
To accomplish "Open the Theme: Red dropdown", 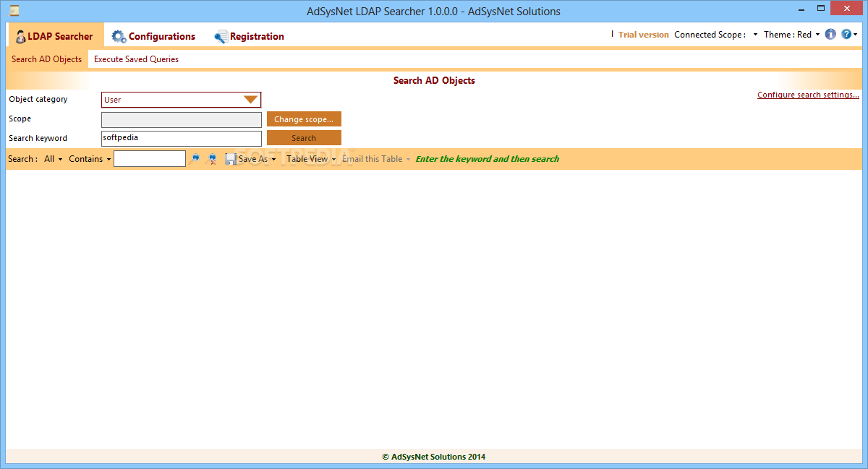I will point(792,35).
